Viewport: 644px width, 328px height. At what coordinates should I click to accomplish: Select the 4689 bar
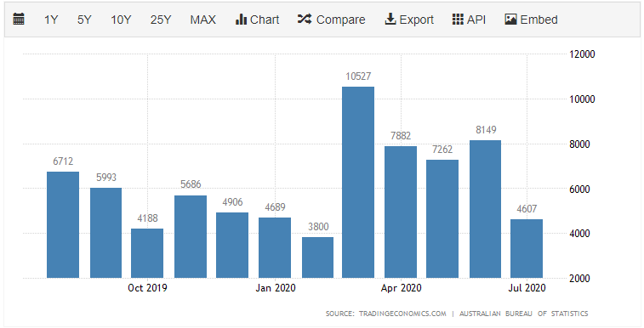tap(275, 247)
